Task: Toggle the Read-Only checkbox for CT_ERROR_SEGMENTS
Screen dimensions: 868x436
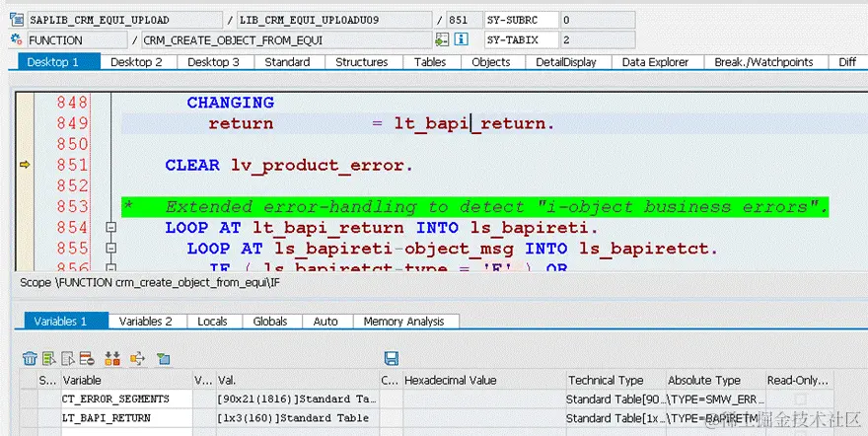Action: tap(801, 399)
